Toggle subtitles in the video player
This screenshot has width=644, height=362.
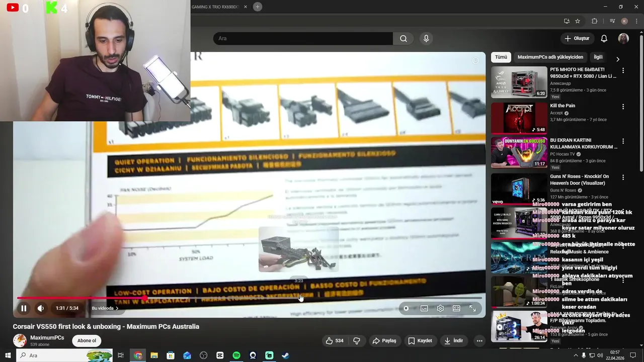[x=424, y=308]
